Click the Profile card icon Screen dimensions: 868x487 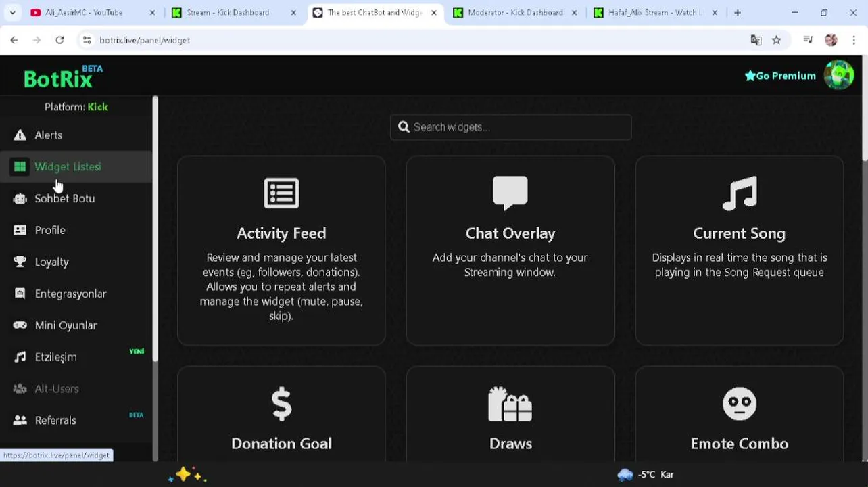coord(20,230)
